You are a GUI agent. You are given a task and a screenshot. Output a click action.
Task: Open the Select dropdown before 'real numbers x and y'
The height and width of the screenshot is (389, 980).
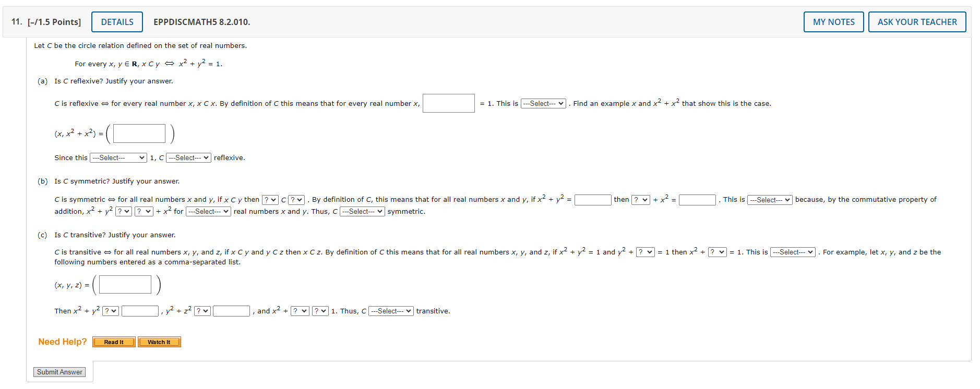click(208, 211)
